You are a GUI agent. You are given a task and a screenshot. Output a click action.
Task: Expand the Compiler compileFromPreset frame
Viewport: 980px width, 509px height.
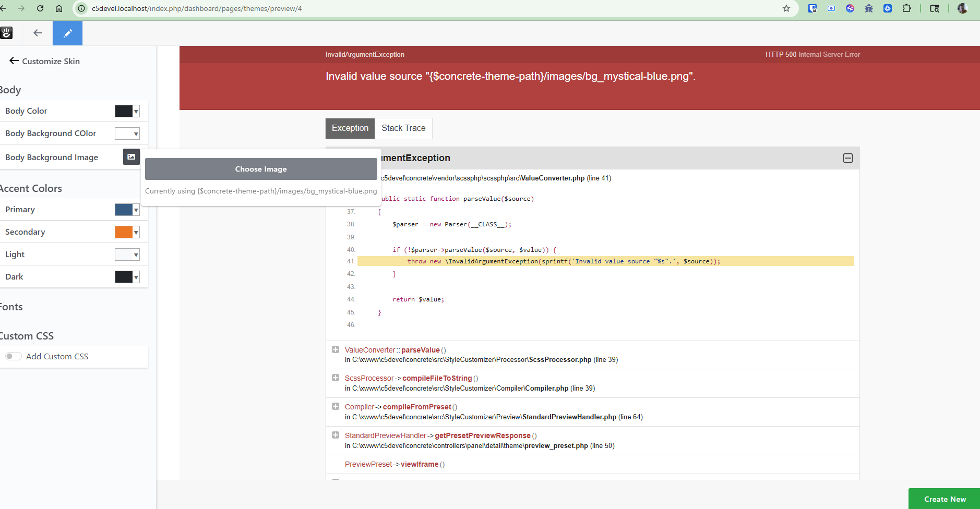pos(336,406)
